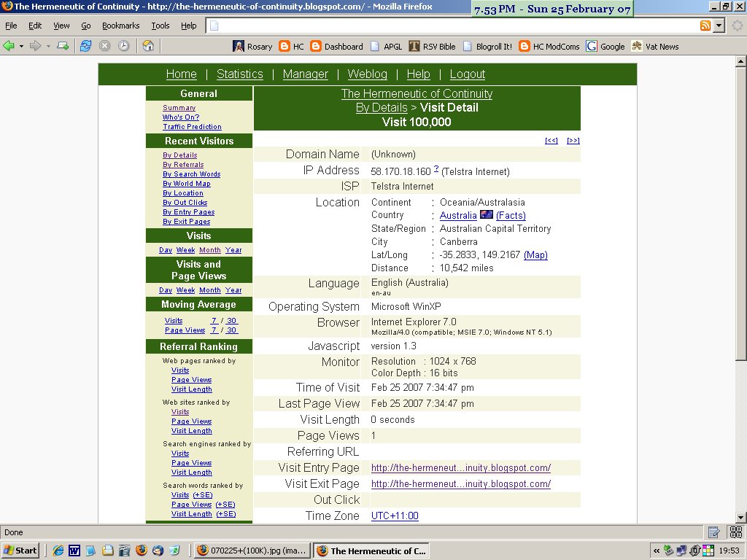Open the HC ModComs bookmark
This screenshot has width=747, height=560.
tap(549, 46)
